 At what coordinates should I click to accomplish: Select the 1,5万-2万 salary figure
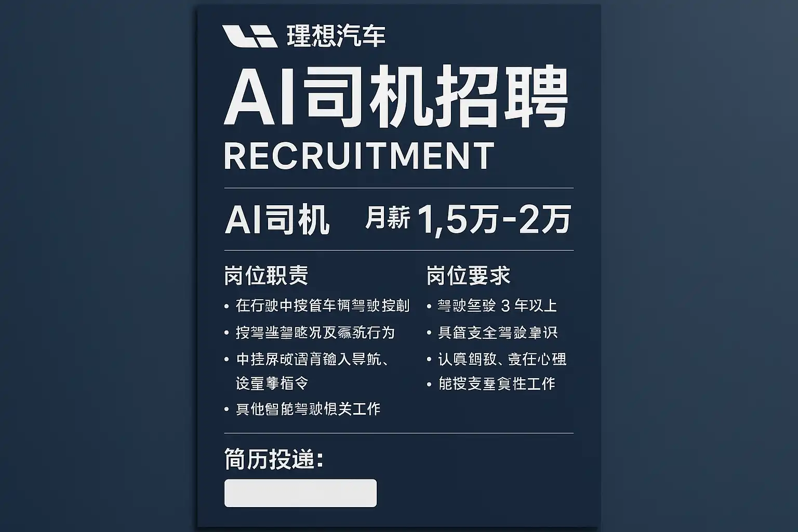coord(494,219)
